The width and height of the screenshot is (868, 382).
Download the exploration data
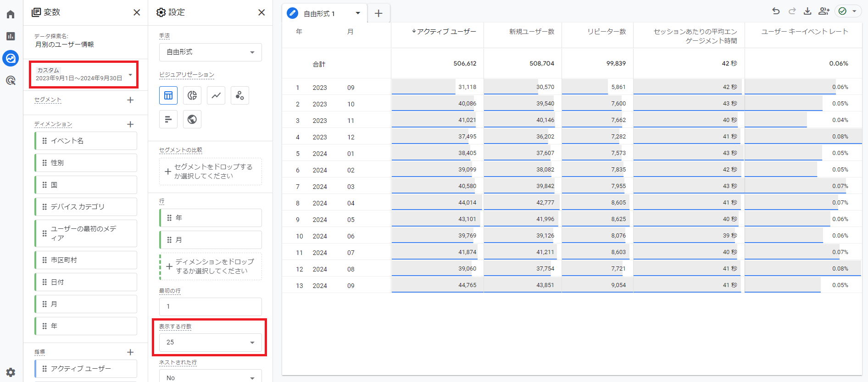coord(807,11)
